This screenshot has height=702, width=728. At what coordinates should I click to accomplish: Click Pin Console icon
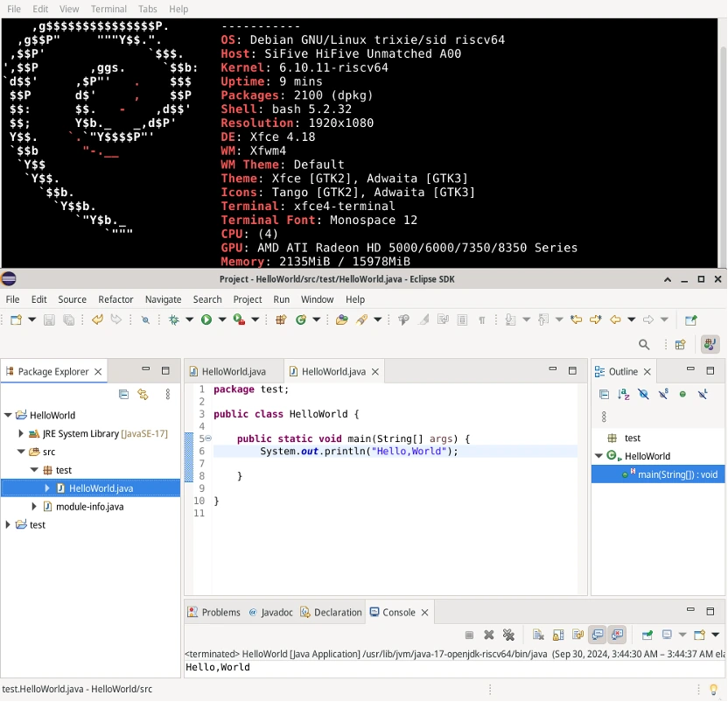point(647,635)
